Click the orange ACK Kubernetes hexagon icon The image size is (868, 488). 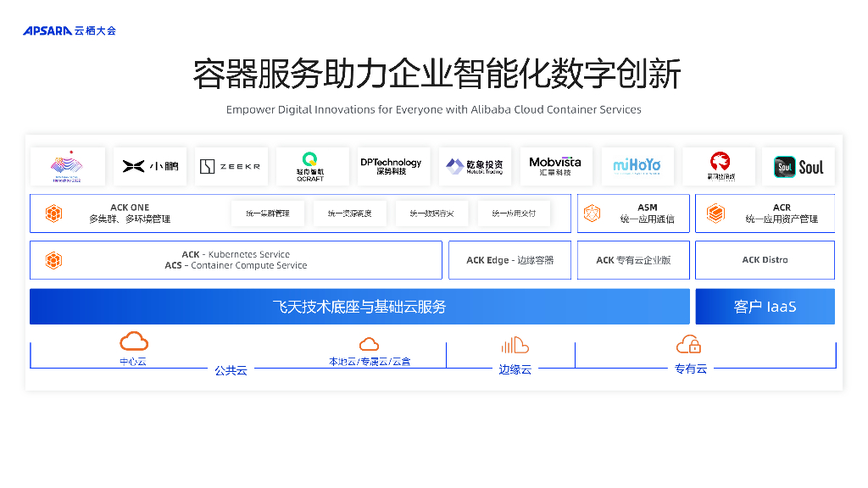(x=53, y=260)
